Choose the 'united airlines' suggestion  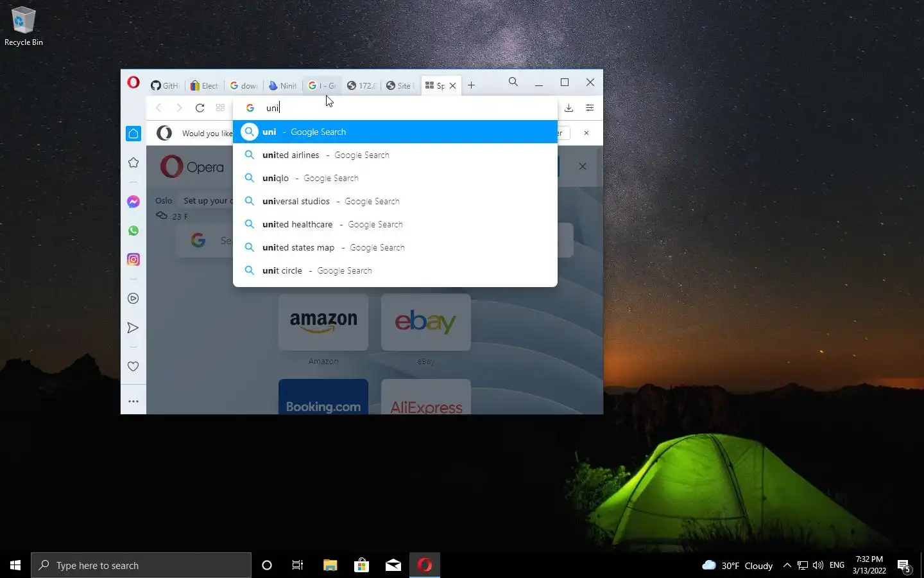click(395, 155)
